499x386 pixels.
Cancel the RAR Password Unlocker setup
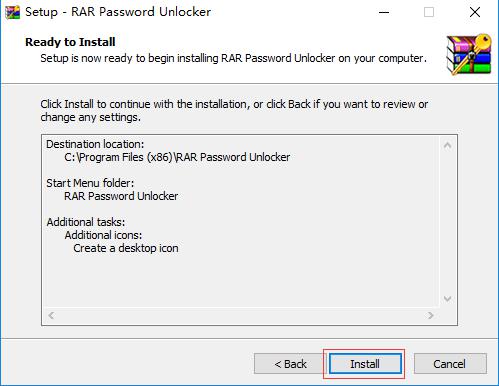tap(450, 364)
